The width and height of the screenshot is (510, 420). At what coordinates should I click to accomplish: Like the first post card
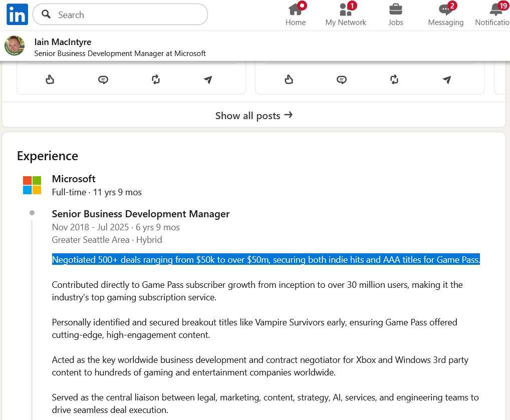point(50,80)
